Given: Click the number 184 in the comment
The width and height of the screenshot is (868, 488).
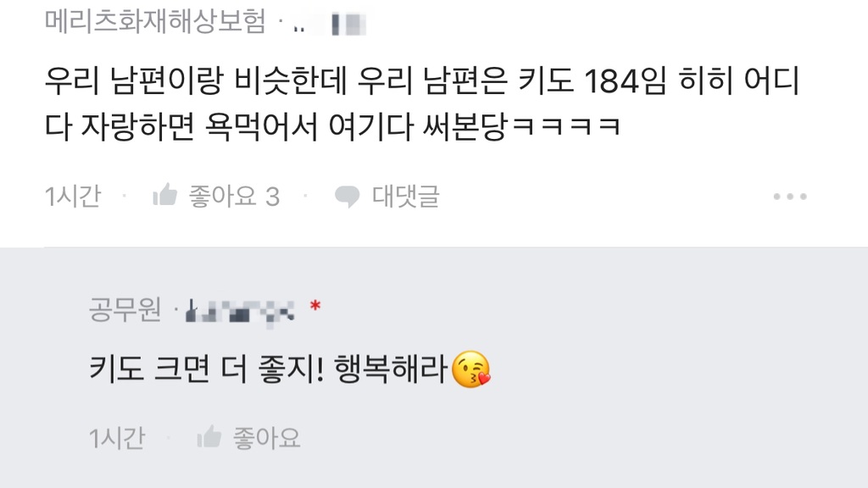Looking at the screenshot, I should coord(612,81).
